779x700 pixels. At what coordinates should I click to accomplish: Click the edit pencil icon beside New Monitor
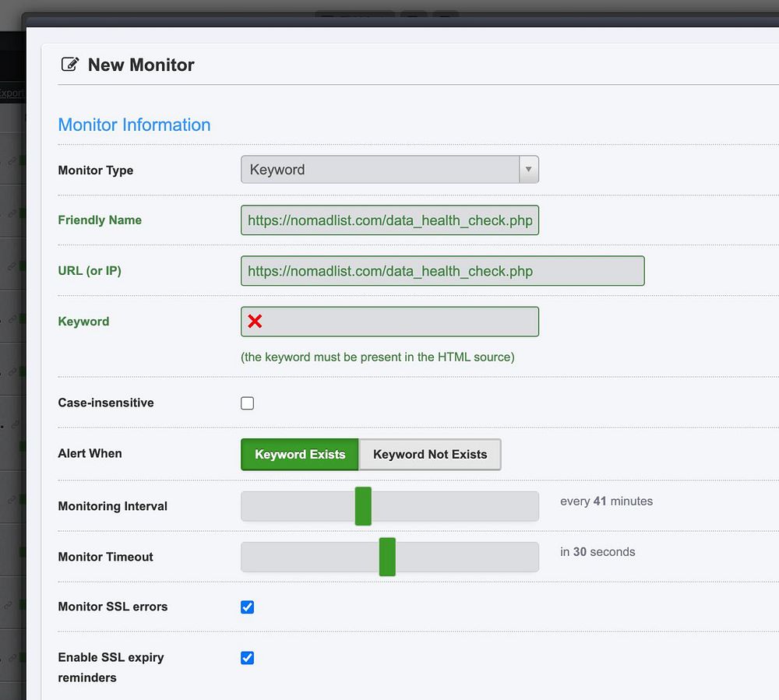tap(70, 65)
